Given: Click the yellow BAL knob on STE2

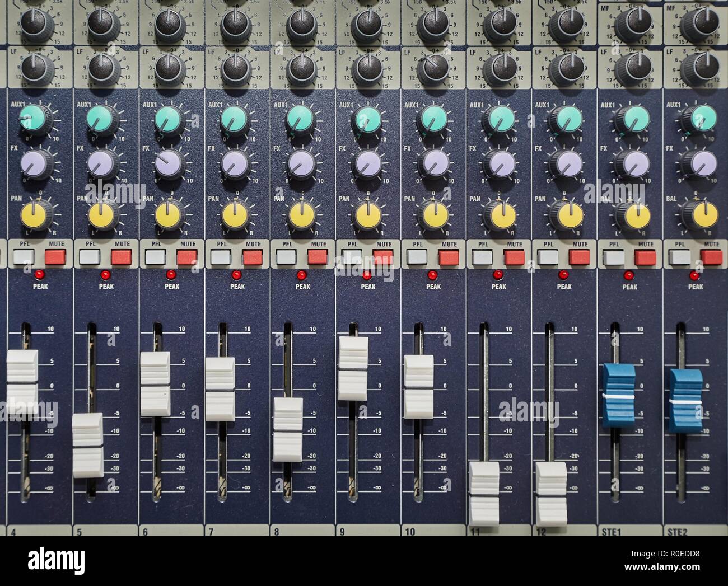Looking at the screenshot, I should tap(702, 214).
